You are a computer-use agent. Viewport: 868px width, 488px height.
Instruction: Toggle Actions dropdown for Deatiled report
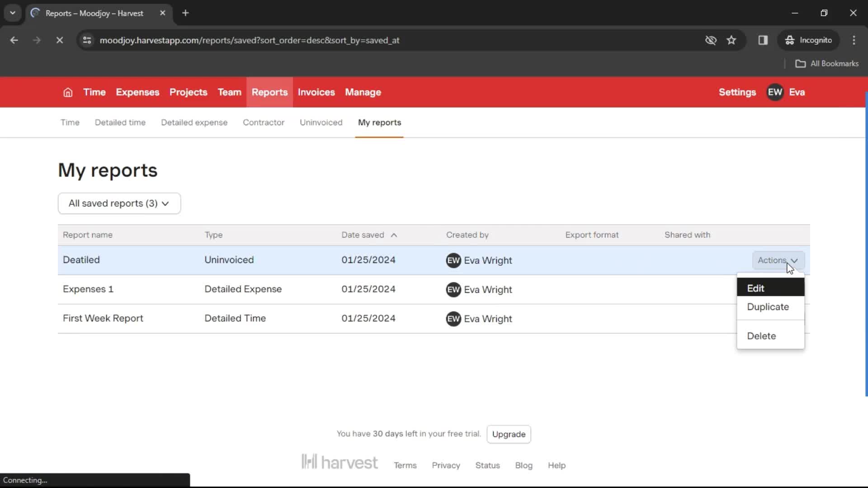(x=778, y=260)
